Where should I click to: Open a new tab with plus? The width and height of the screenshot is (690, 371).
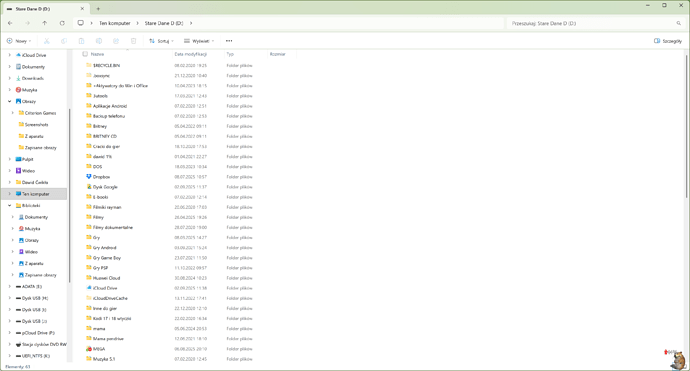98,9
